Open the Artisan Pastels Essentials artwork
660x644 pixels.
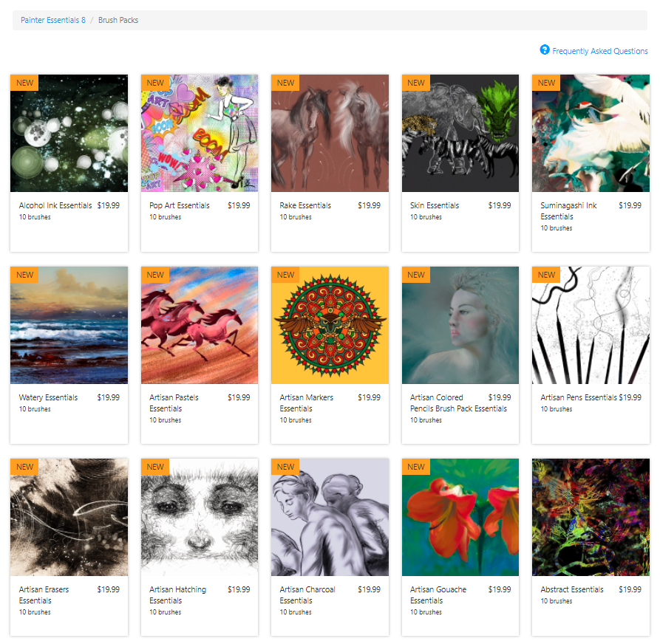coord(200,325)
